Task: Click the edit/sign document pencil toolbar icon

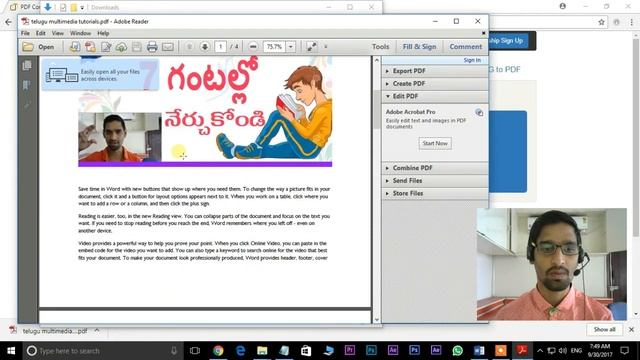Action: [x=106, y=47]
